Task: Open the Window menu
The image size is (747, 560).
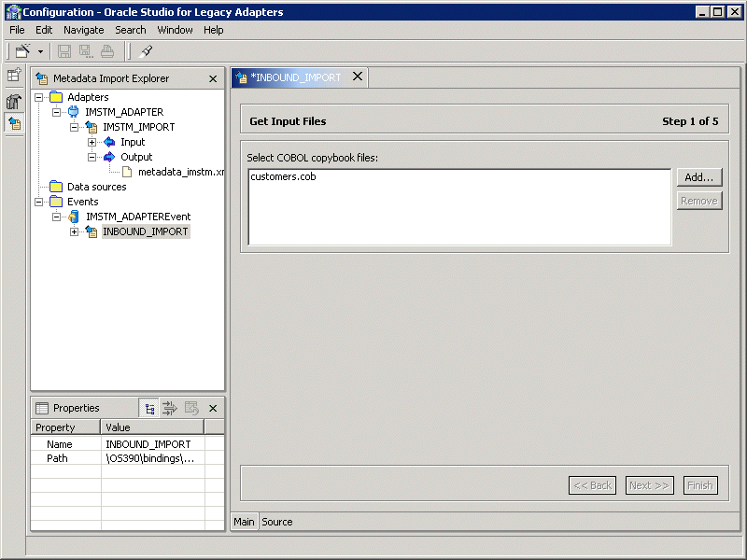Action: [x=175, y=30]
